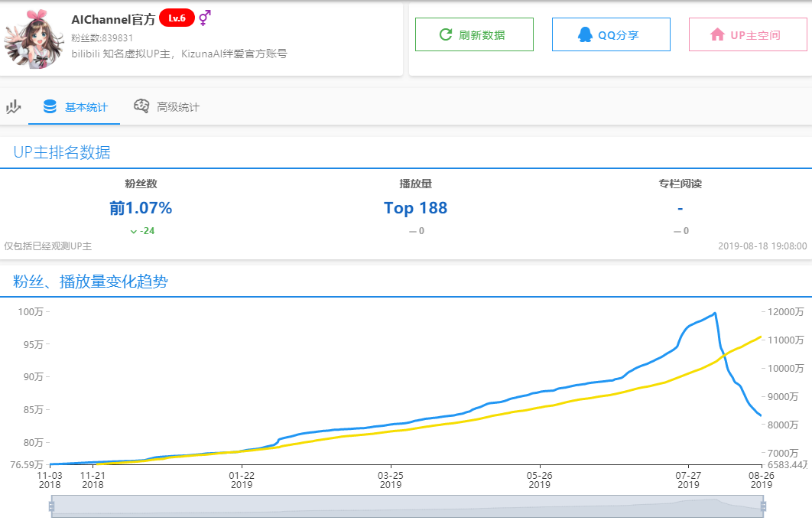Image resolution: width=812 pixels, height=524 pixels.
Task: Click the 07-27 2019 date axis label
Action: (x=688, y=480)
